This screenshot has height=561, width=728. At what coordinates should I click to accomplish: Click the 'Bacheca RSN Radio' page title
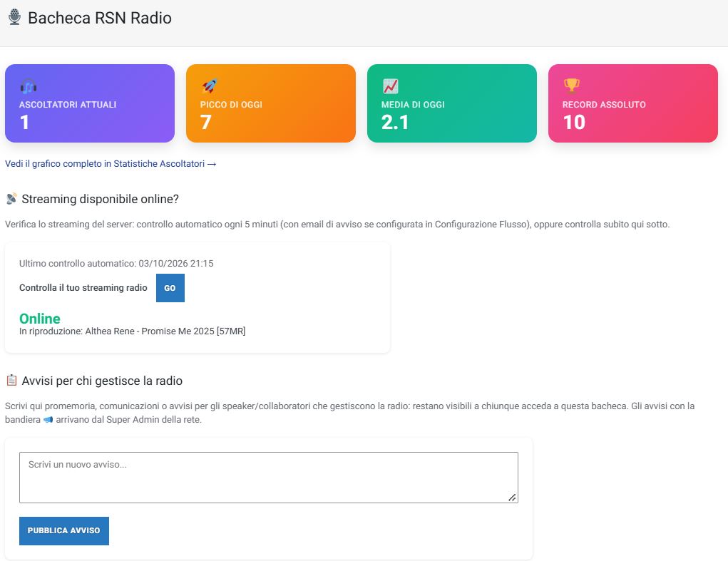[x=100, y=18]
